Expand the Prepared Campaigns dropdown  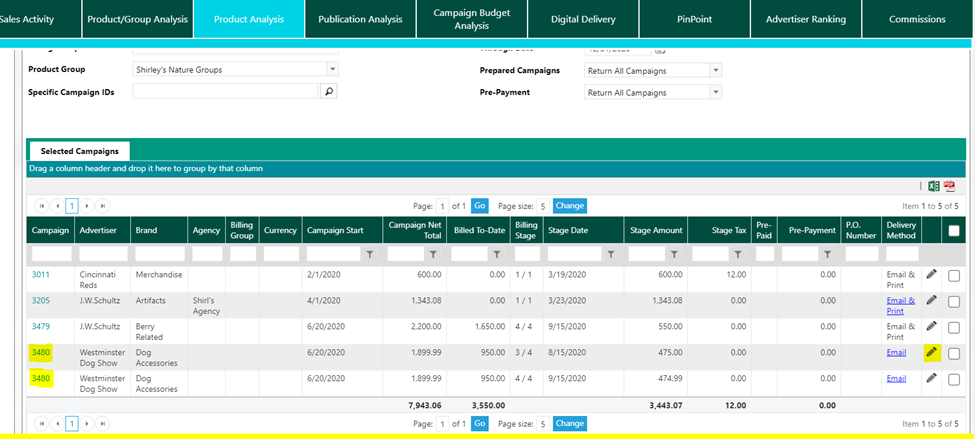click(715, 71)
